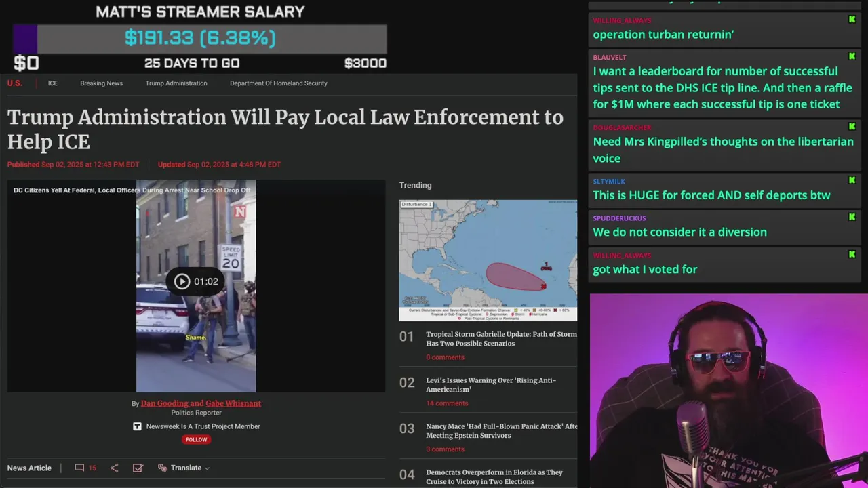Open author Gabe Whisnant's profile
868x488 pixels.
(x=233, y=403)
